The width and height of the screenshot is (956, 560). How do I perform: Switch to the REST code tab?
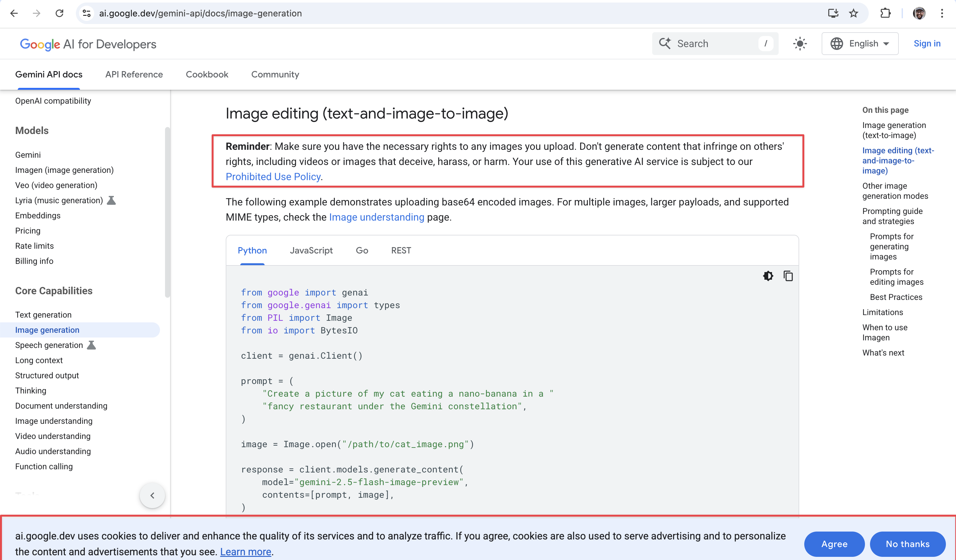[401, 250]
